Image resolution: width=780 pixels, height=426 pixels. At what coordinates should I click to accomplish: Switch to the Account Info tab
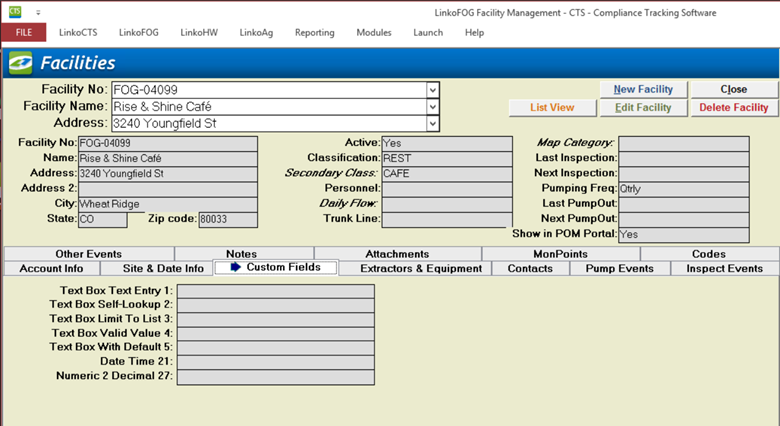click(51, 268)
